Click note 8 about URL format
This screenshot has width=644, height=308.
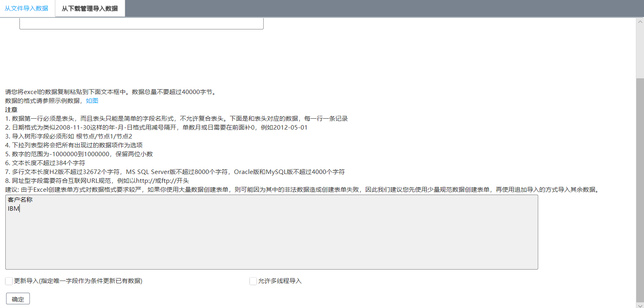(97, 181)
